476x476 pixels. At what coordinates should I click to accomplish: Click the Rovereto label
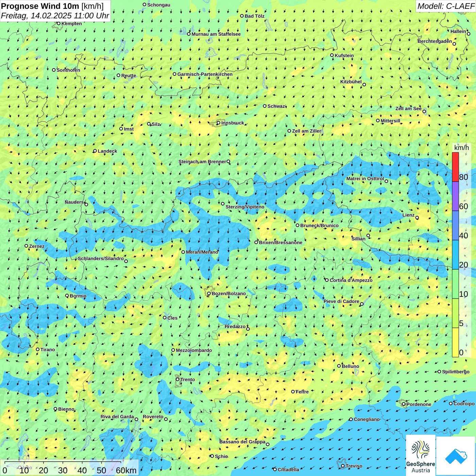pos(153,417)
